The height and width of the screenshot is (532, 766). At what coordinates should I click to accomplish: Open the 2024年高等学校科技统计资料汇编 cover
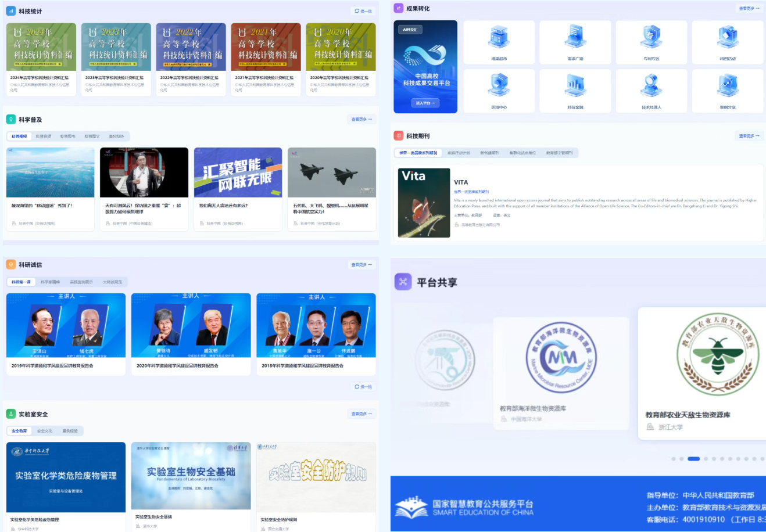coord(41,47)
